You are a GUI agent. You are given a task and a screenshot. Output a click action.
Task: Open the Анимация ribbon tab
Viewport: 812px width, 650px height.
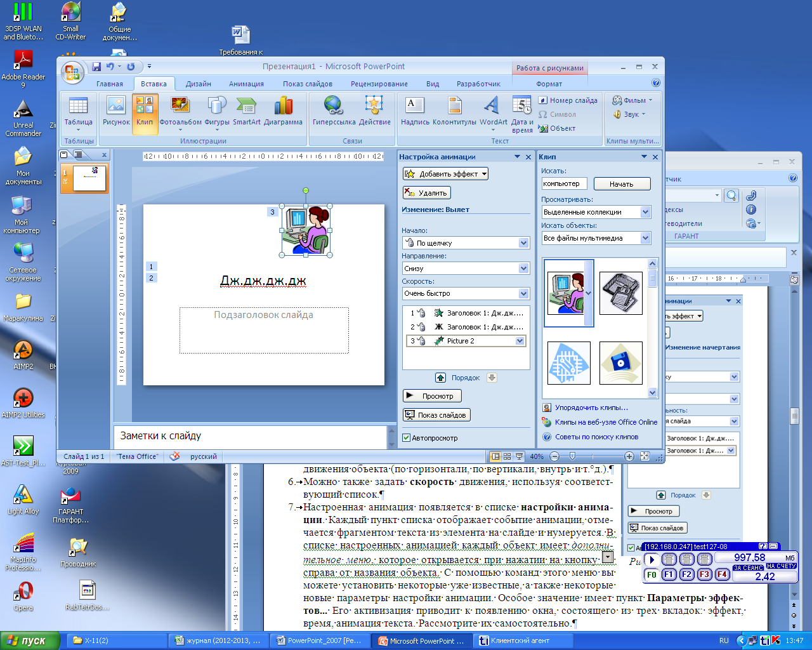click(246, 84)
